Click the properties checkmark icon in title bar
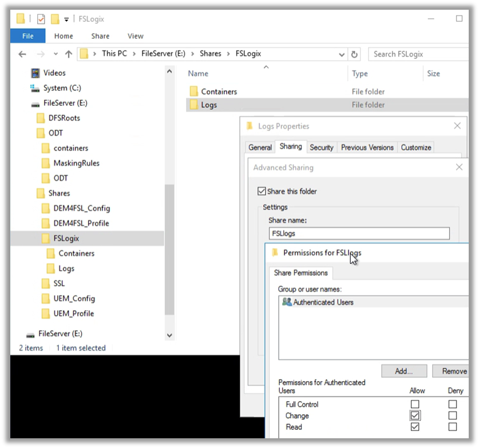The height and width of the screenshot is (448, 479). point(41,19)
